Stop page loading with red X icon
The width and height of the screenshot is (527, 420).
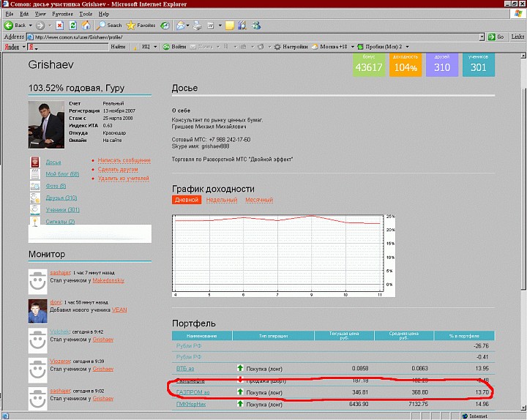point(60,25)
